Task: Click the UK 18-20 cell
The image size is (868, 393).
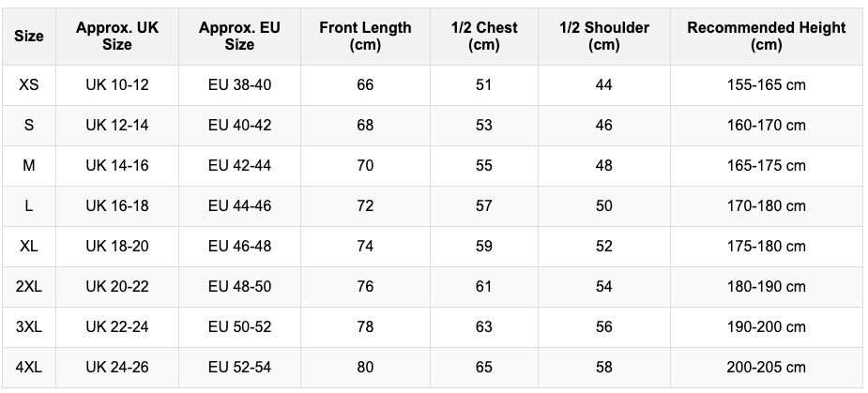Action: 117,247
